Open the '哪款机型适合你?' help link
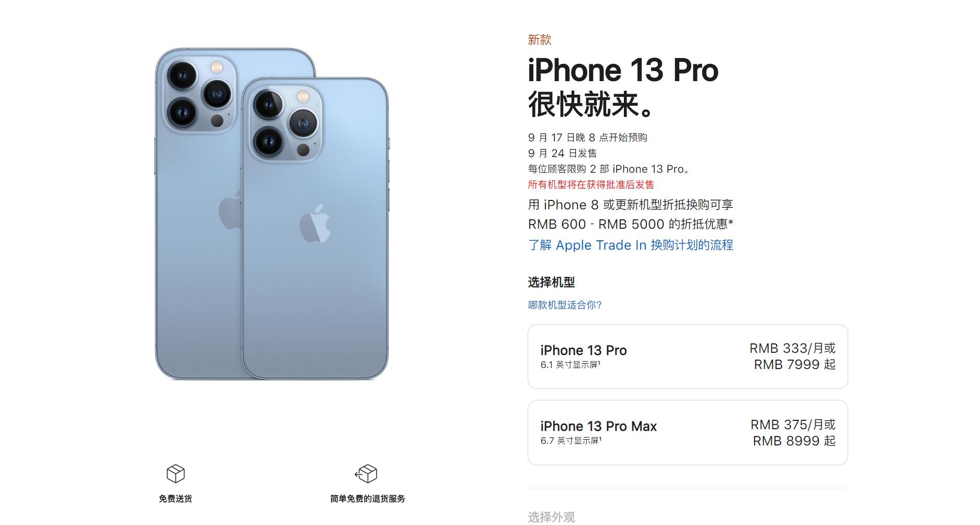The width and height of the screenshot is (980, 525). tap(565, 305)
